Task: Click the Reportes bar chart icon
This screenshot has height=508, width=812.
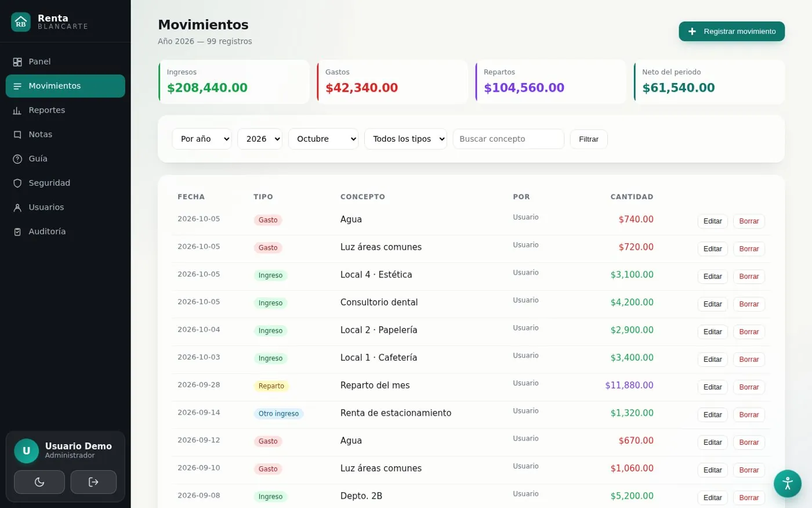Action: point(17,110)
